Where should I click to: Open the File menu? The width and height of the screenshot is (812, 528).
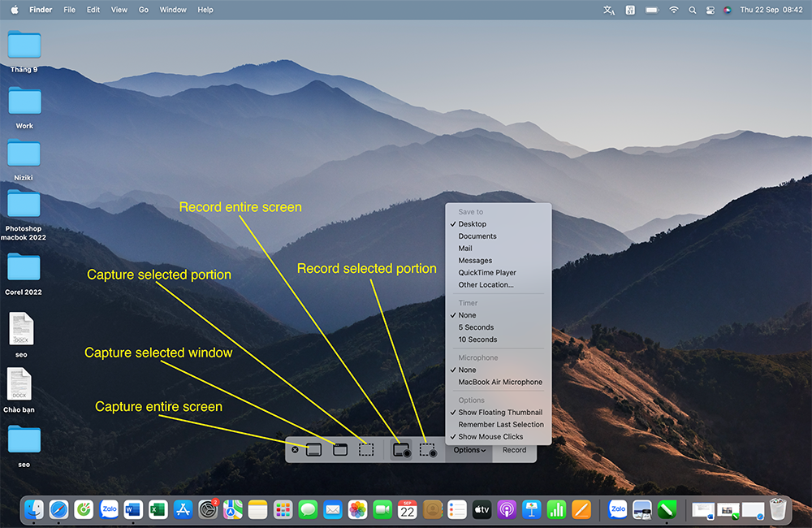(x=69, y=9)
